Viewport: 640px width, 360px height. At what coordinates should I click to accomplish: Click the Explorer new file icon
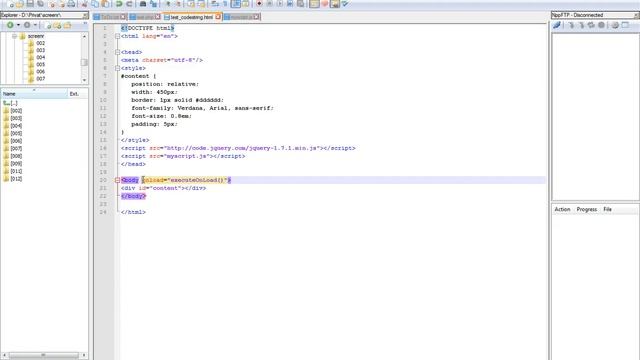[48, 25]
